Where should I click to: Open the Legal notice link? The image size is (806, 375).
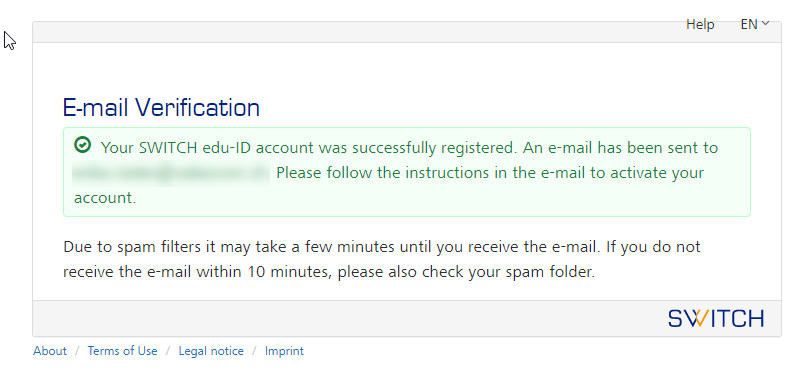click(211, 351)
